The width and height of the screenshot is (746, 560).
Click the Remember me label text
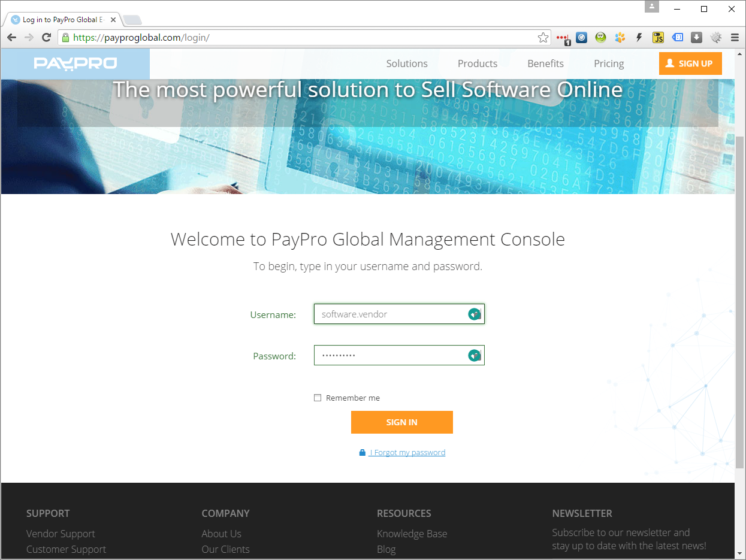pos(353,398)
